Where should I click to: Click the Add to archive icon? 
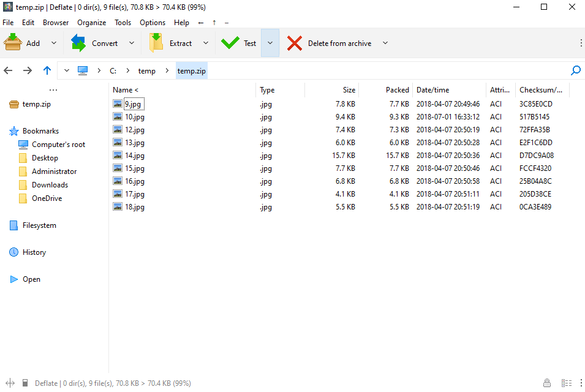(13, 42)
